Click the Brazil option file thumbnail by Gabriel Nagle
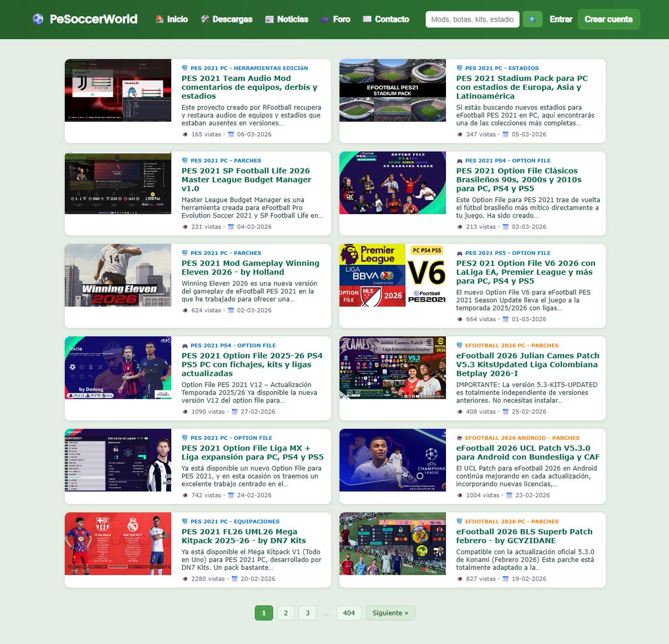This screenshot has height=644, width=669. (x=392, y=183)
